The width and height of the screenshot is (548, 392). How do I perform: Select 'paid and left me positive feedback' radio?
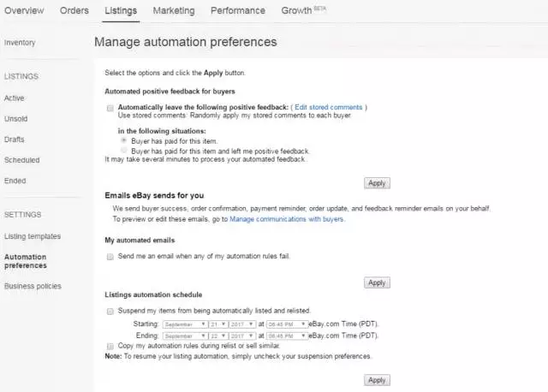click(x=123, y=151)
